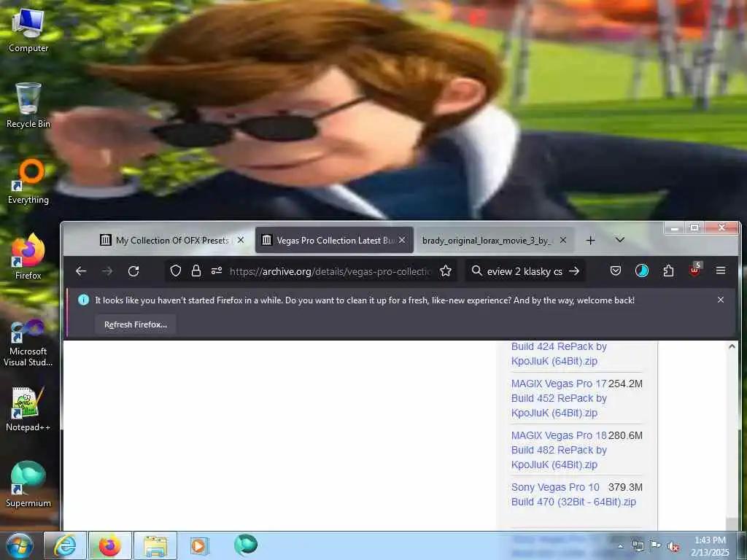Screen dimensions: 747x560
Task: Click the archive.org address bar
Action: pyautogui.click(x=330, y=271)
